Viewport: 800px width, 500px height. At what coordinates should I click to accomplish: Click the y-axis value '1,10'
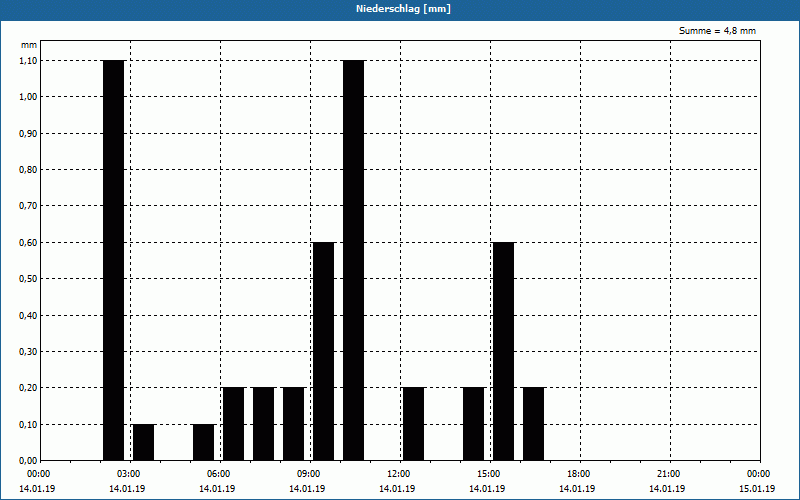click(x=29, y=60)
